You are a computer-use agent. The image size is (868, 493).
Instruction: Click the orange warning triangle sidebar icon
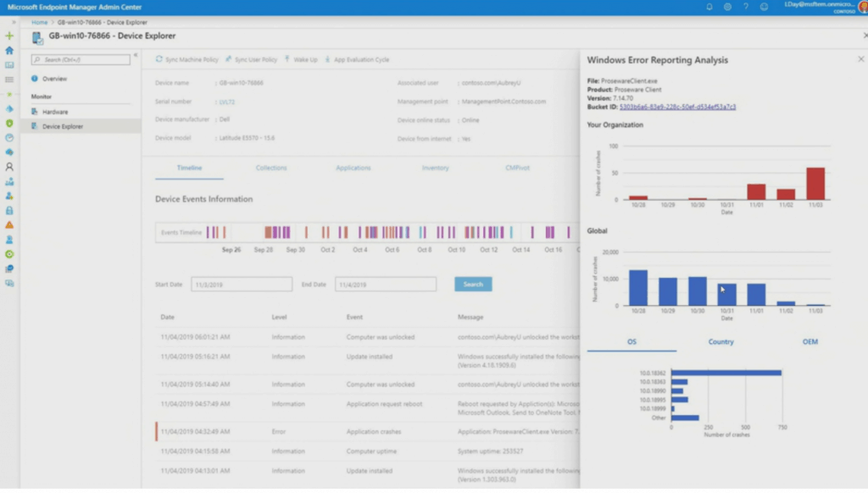coord(9,225)
